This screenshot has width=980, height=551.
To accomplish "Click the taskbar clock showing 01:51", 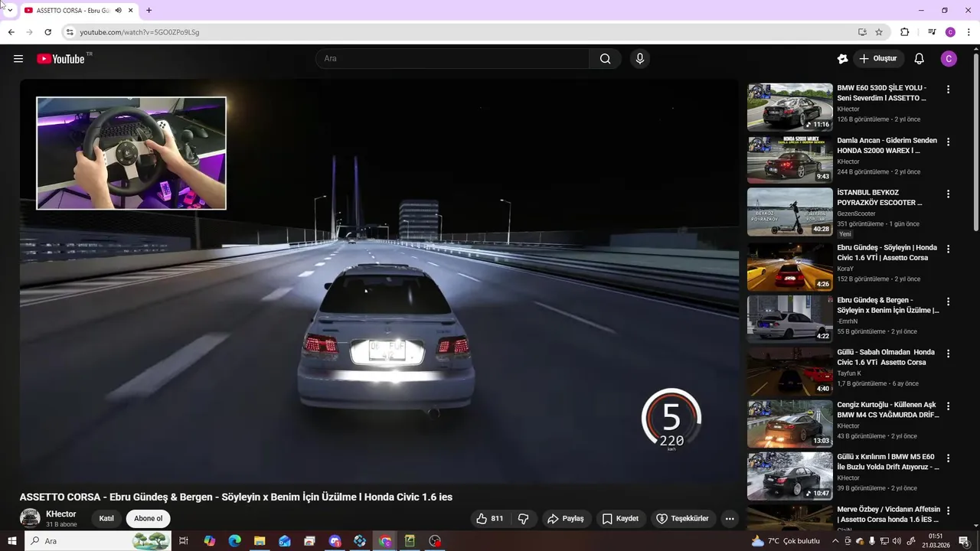I will click(x=935, y=541).
